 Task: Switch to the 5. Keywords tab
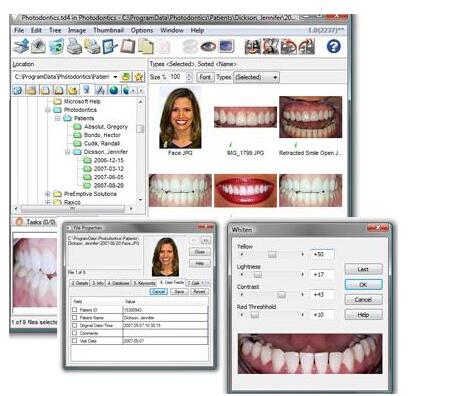click(144, 283)
